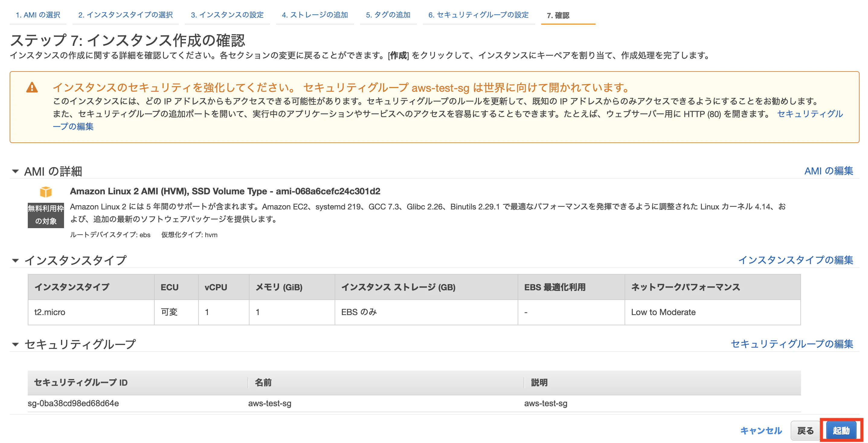
Task: Collapse the インスタンスタイプ section
Action: click(15, 260)
